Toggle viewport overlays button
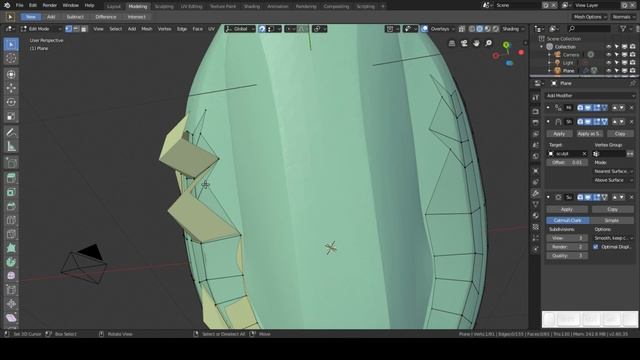 [x=424, y=29]
